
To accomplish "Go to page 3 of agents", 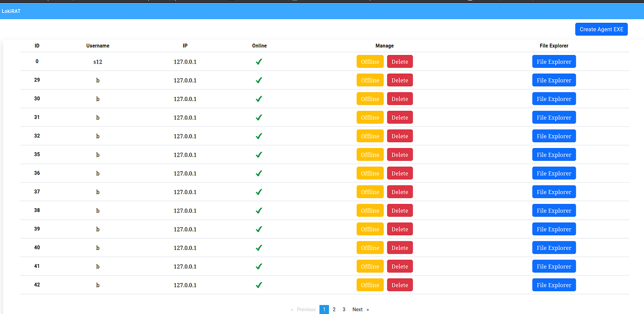I will (344, 309).
